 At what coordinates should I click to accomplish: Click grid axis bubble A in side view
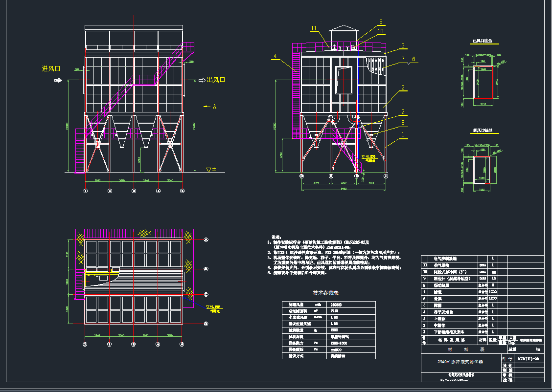(x=386, y=176)
